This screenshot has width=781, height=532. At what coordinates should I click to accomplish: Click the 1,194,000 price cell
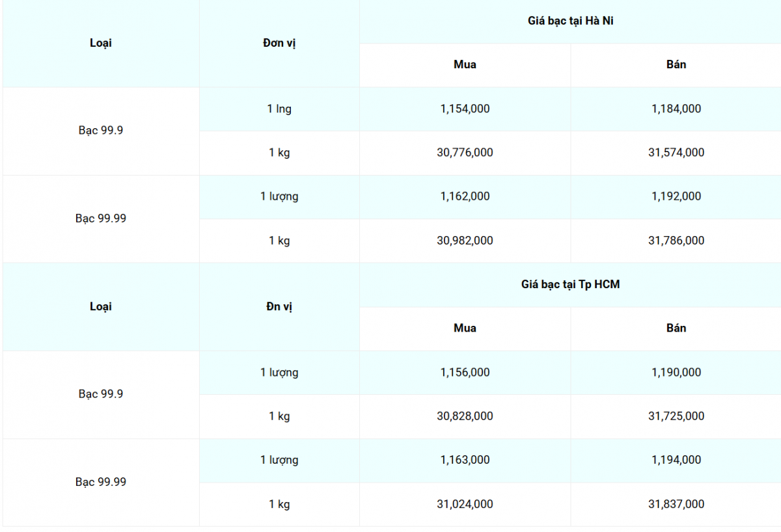(x=676, y=460)
